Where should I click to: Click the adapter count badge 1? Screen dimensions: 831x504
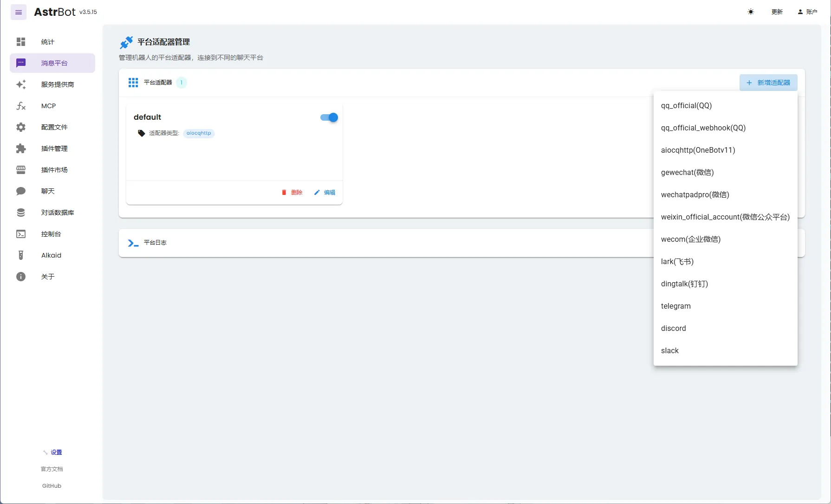click(182, 83)
